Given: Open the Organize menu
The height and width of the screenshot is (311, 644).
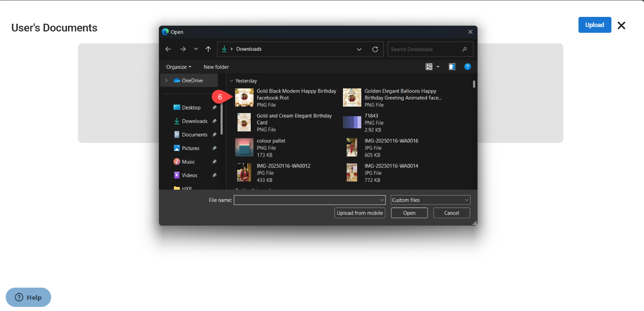Looking at the screenshot, I should coord(179,67).
